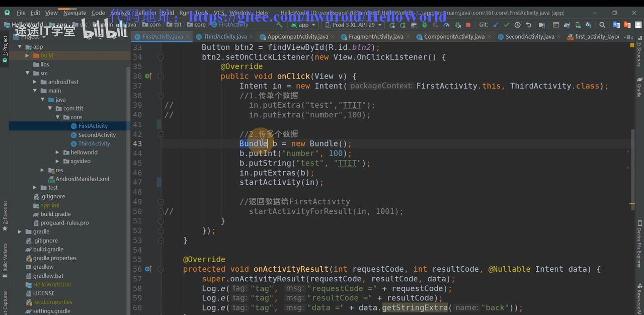Open the Help menu
Screen dimensions: 644x315
click(262, 13)
